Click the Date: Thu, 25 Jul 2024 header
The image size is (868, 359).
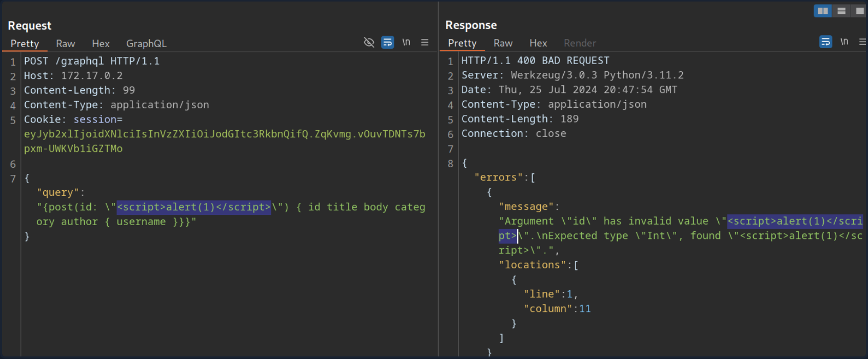click(569, 90)
